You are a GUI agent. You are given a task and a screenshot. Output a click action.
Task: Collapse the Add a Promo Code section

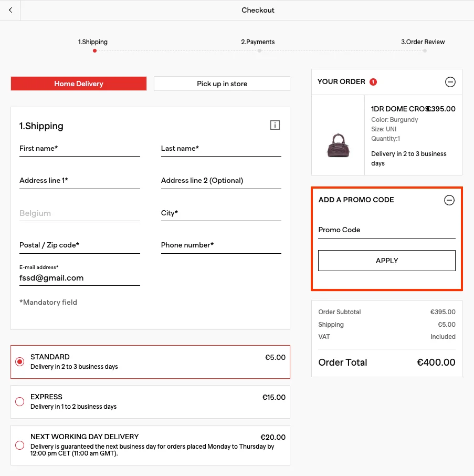coord(449,200)
